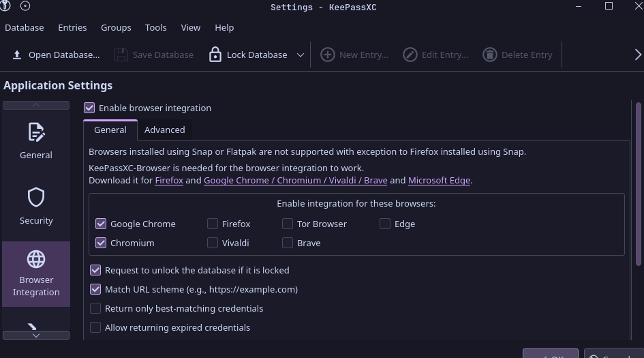Image resolution: width=644 pixels, height=358 pixels.
Task: Switch to the Advanced tab
Action: 165,130
